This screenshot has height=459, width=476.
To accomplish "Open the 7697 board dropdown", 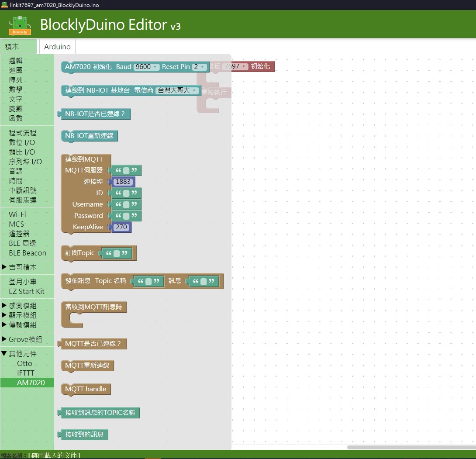I will coord(235,66).
